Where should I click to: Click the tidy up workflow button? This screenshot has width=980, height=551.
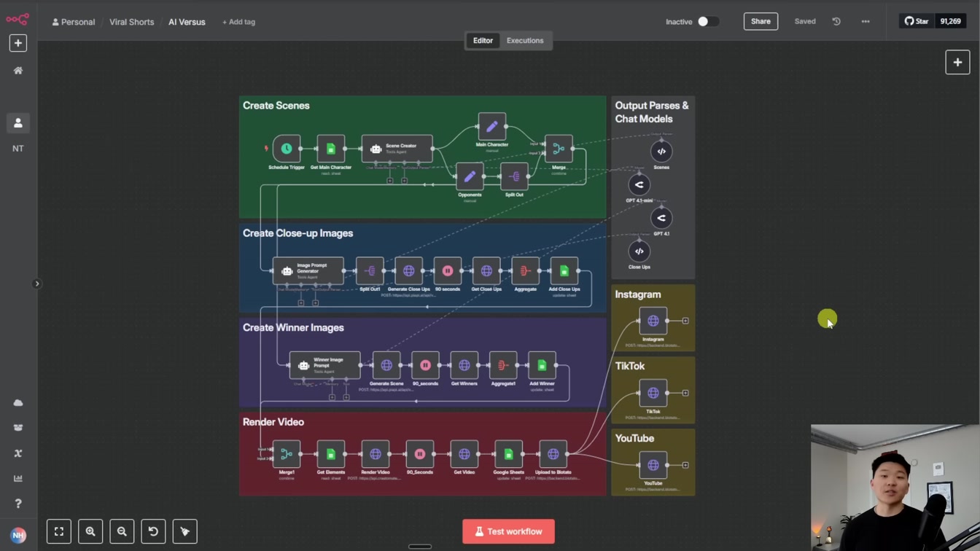pyautogui.click(x=185, y=531)
